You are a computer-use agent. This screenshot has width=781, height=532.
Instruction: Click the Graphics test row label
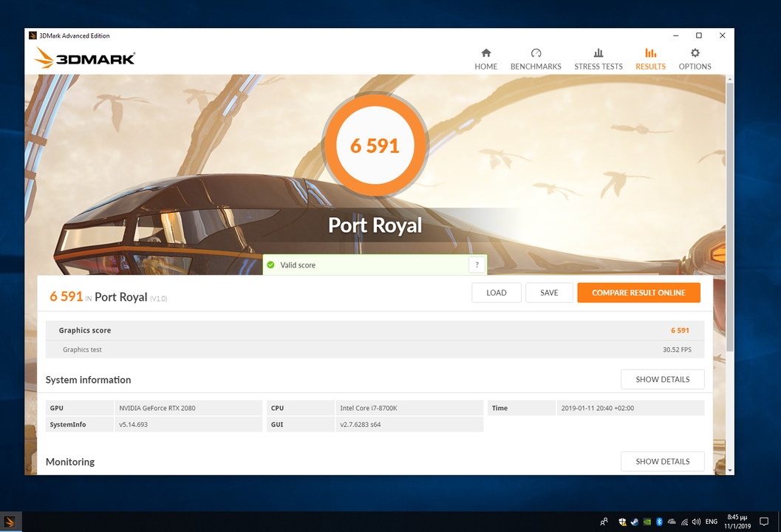point(82,349)
